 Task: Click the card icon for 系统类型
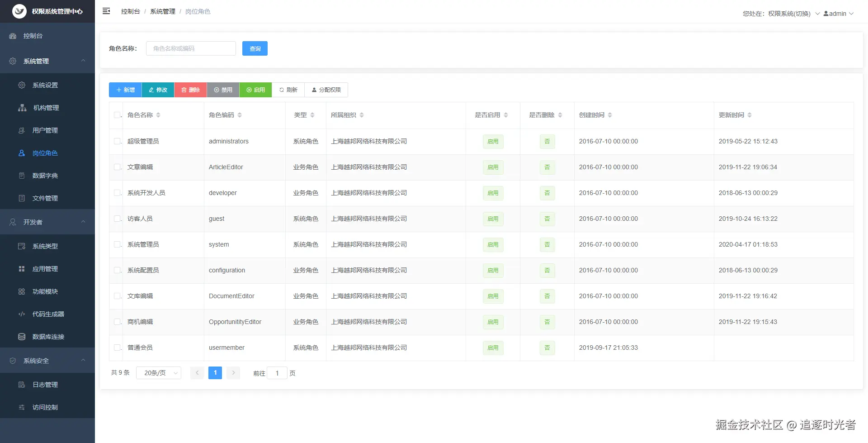click(x=22, y=246)
